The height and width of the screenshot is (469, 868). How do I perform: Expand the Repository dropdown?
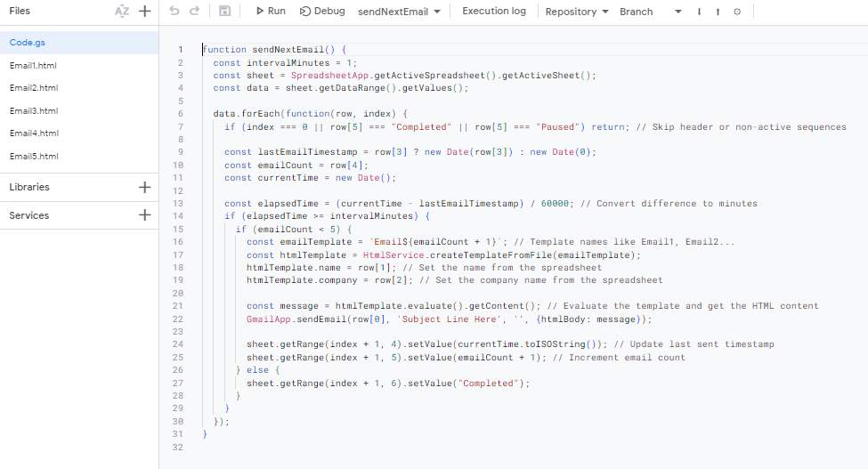[x=577, y=12]
